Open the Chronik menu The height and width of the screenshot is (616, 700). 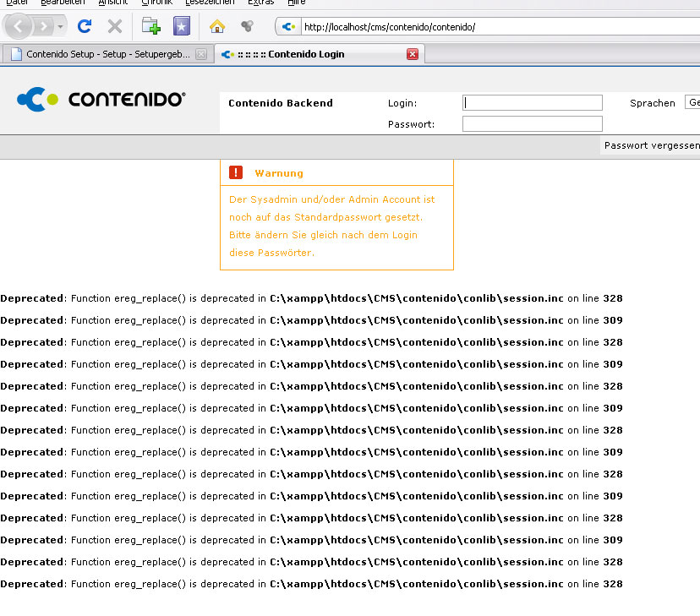coord(156,3)
